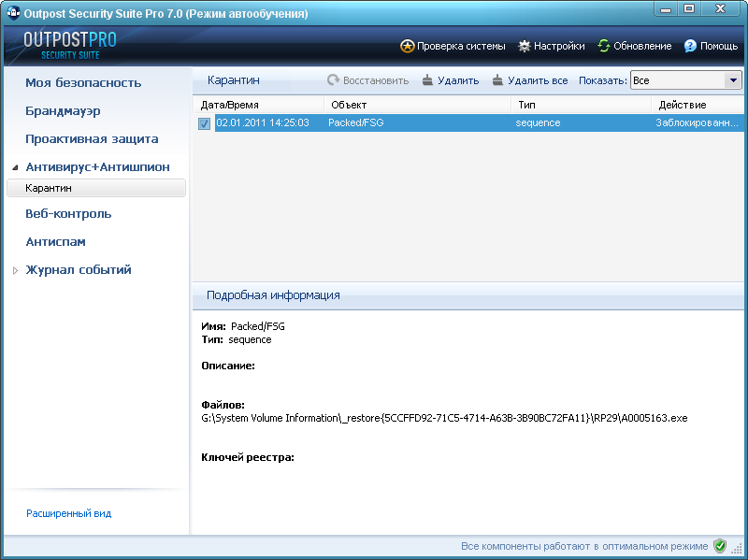Open the Брандмауэр section
Image resolution: width=748 pixels, height=560 pixels.
point(63,111)
